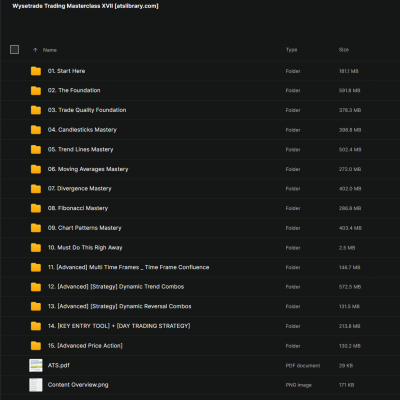Click the 131.5 MB size value

[x=349, y=307]
